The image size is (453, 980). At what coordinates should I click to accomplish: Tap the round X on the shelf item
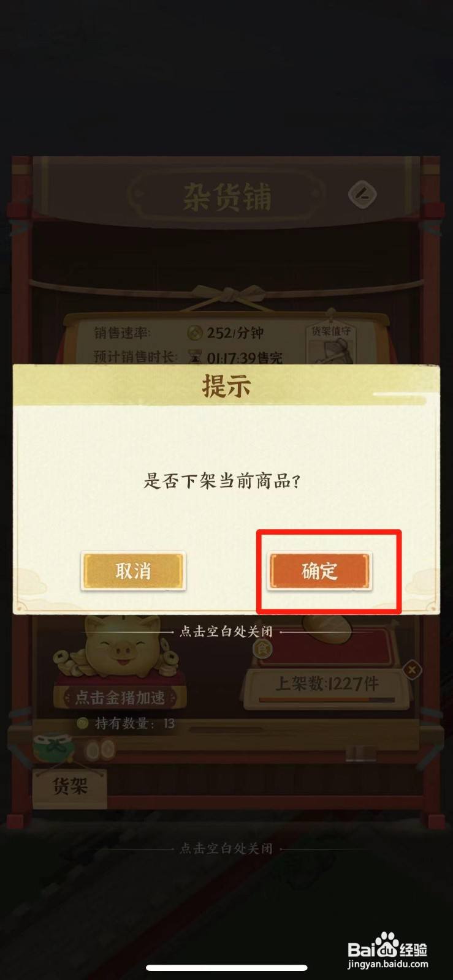click(412, 670)
